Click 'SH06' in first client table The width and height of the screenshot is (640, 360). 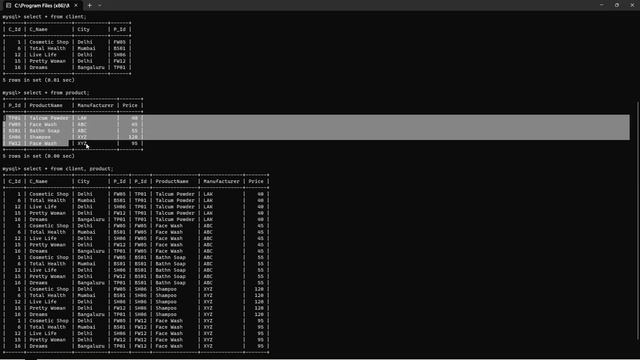click(x=120, y=55)
